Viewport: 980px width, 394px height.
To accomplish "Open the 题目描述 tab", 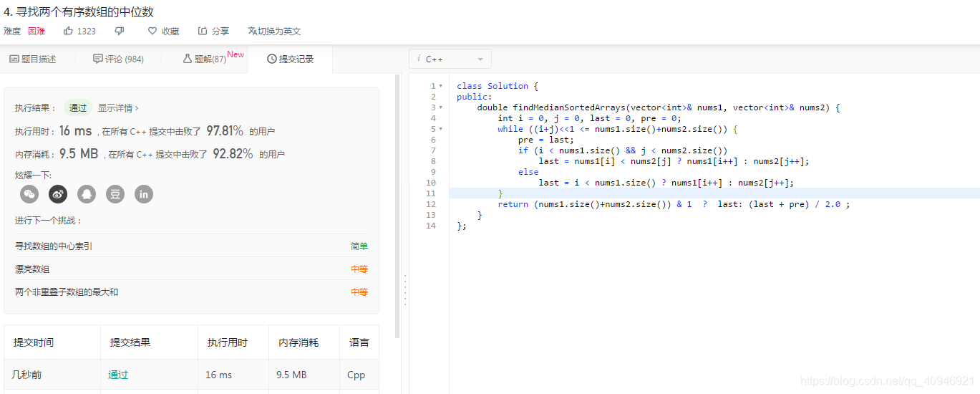I will (x=32, y=59).
